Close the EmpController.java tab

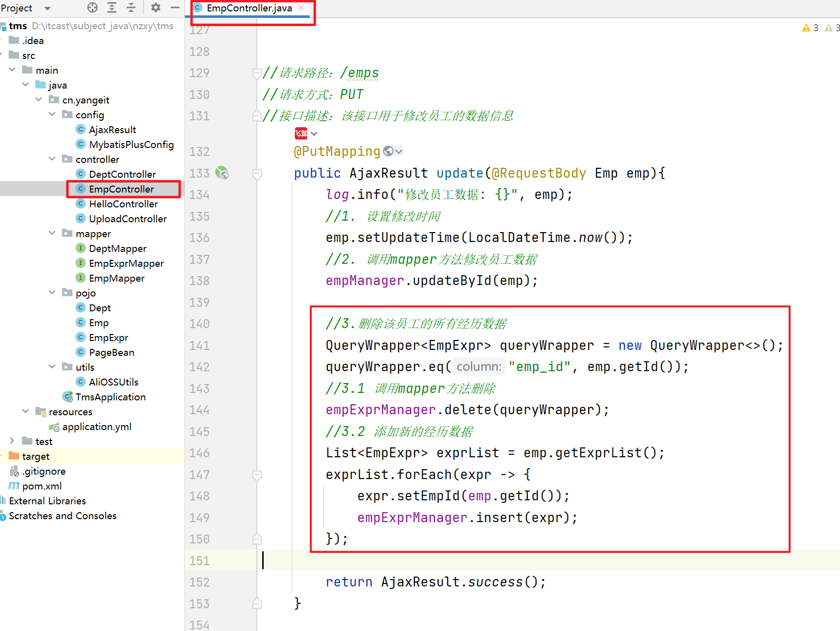tap(301, 8)
